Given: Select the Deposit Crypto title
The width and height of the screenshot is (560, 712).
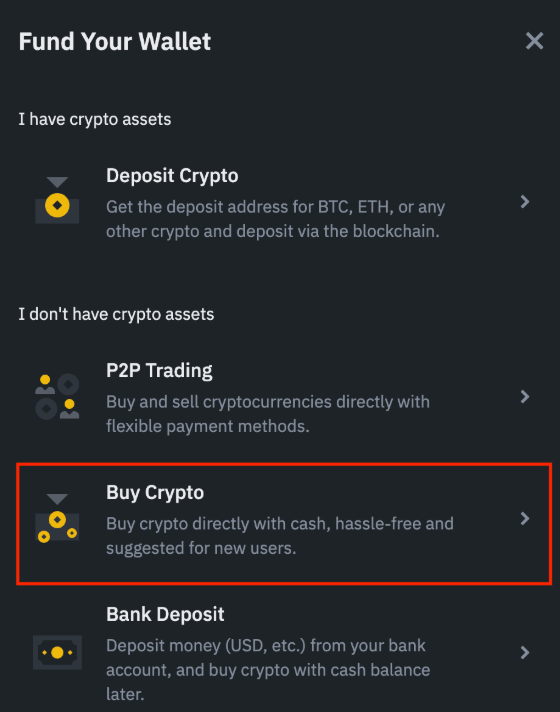Looking at the screenshot, I should [172, 176].
